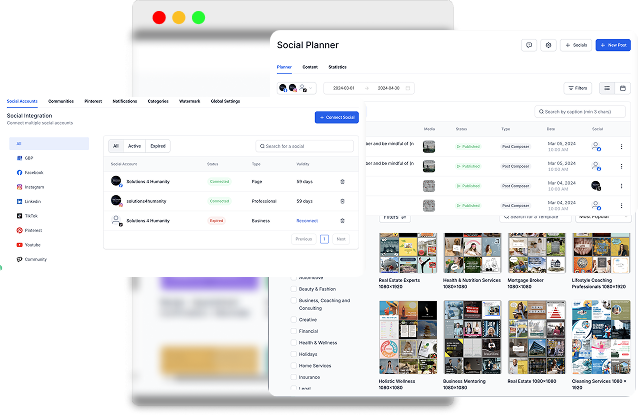Open the feedback comment icon in Social Planner
This screenshot has width=638, height=415.
click(x=529, y=45)
